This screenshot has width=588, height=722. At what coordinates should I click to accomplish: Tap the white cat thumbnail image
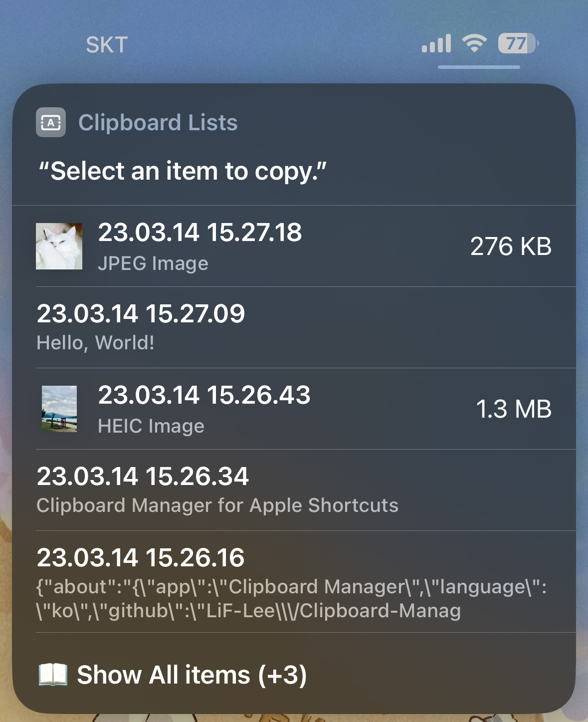tap(59, 247)
